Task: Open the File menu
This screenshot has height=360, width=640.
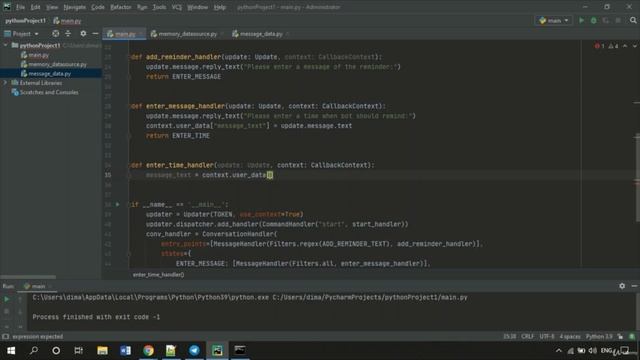Action: click(20, 7)
